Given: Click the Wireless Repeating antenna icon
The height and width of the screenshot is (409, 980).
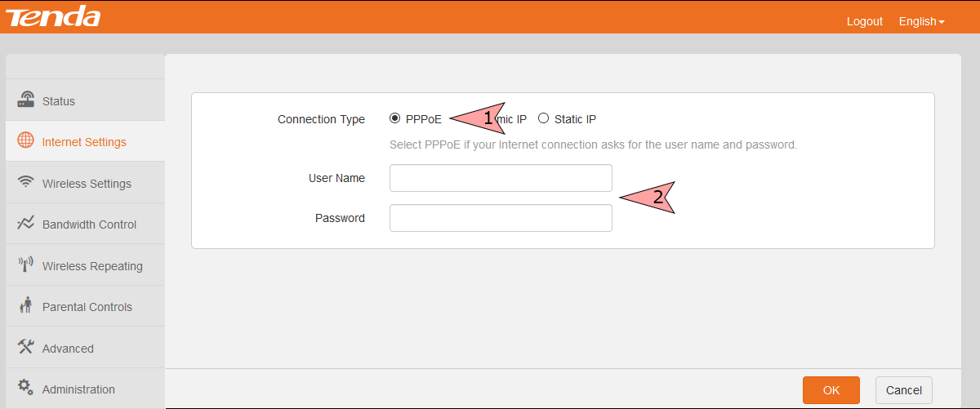Looking at the screenshot, I should tap(26, 265).
